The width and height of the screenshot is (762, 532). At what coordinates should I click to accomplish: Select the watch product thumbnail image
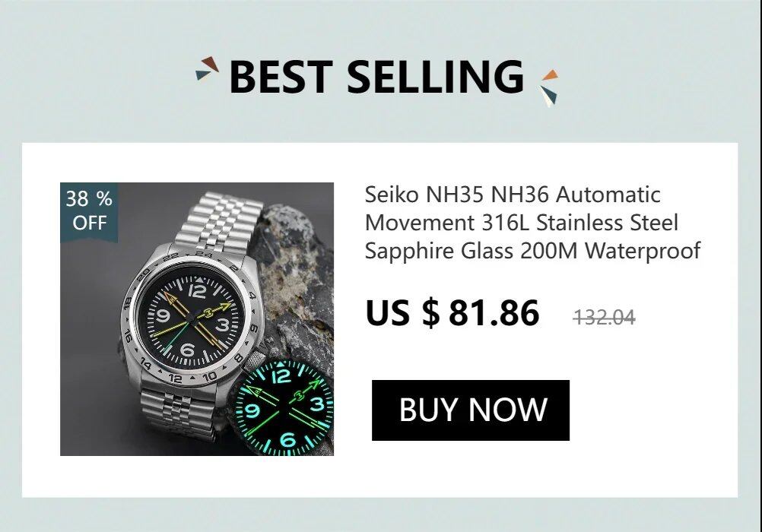[197, 319]
